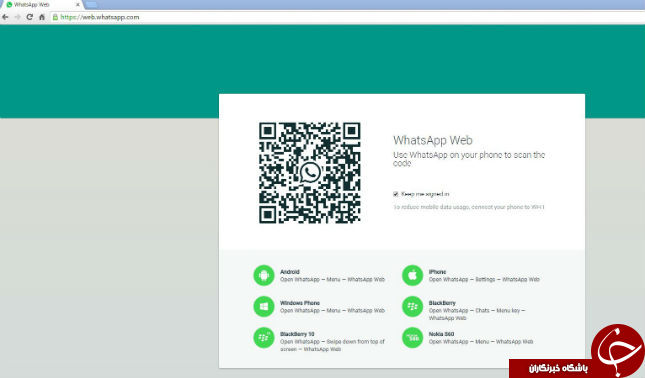Click the iPhone label text
The height and width of the screenshot is (378, 645).
point(437,272)
